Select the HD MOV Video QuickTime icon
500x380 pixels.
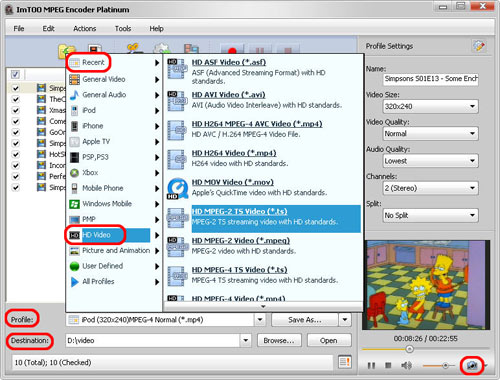click(x=177, y=189)
